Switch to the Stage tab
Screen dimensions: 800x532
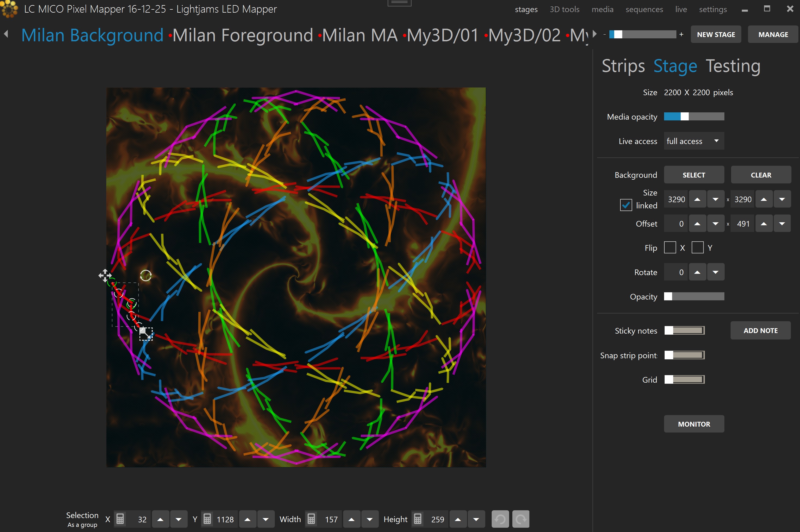click(x=675, y=66)
